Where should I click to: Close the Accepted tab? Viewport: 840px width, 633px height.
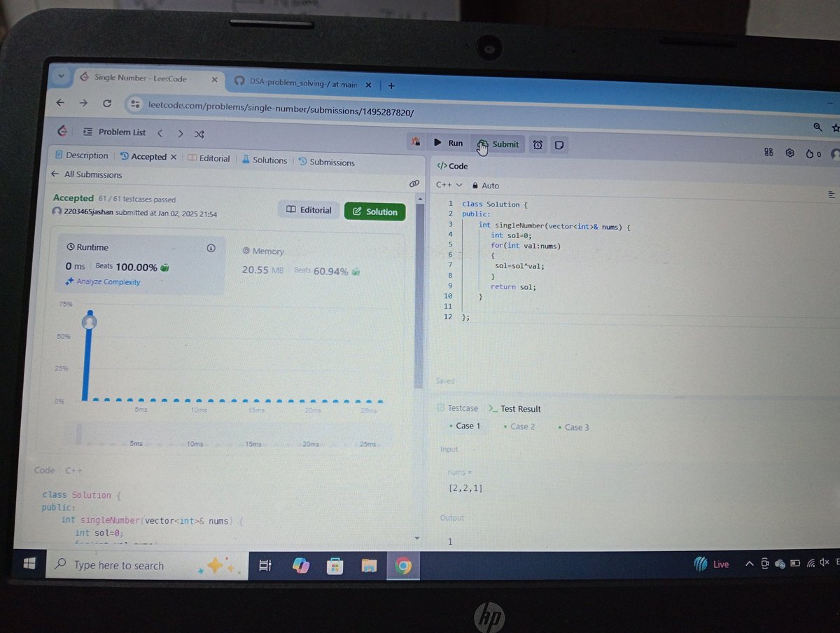pyautogui.click(x=174, y=157)
